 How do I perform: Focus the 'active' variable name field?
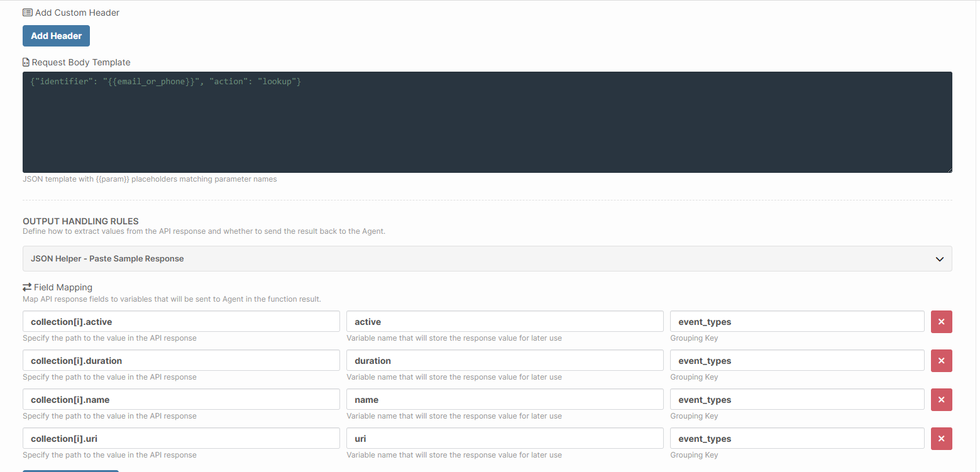tap(505, 322)
